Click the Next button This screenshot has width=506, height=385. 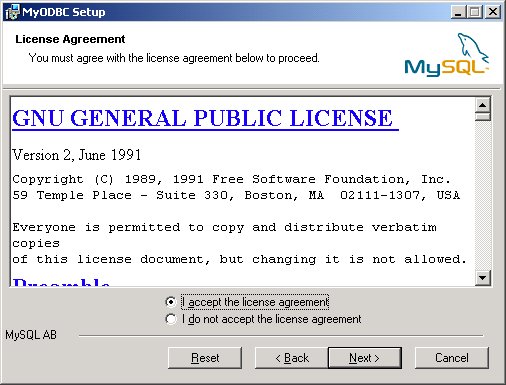pyautogui.click(x=365, y=358)
